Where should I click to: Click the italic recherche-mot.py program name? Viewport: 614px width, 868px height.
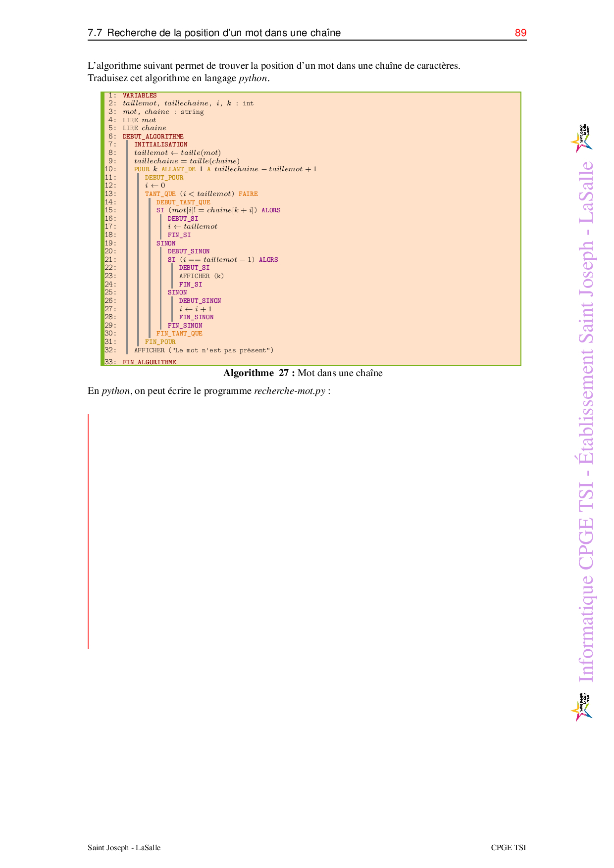[x=289, y=391]
